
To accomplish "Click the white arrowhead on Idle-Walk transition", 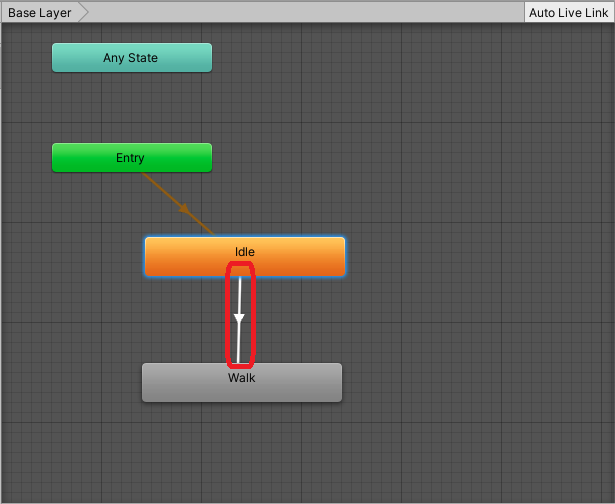I will point(239,319).
